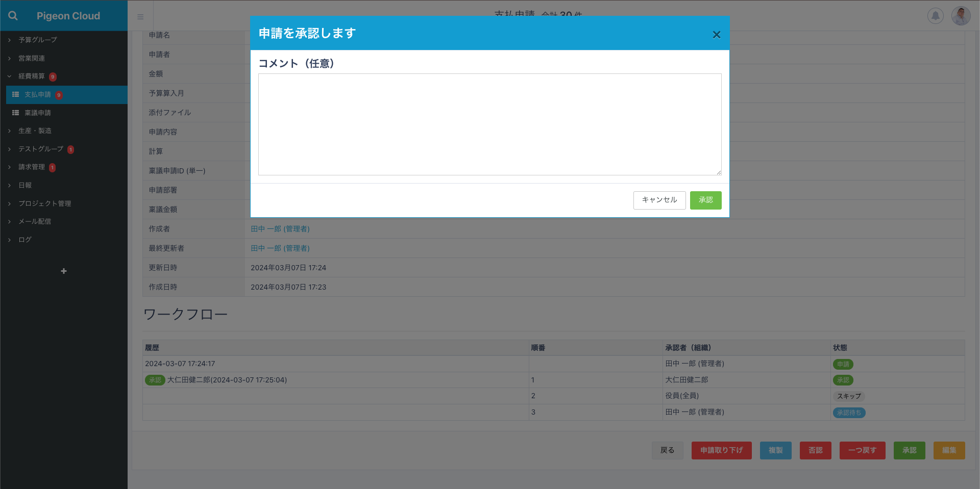Toggle sidebar with hamburger menu icon
This screenshot has width=980, height=489.
[140, 17]
